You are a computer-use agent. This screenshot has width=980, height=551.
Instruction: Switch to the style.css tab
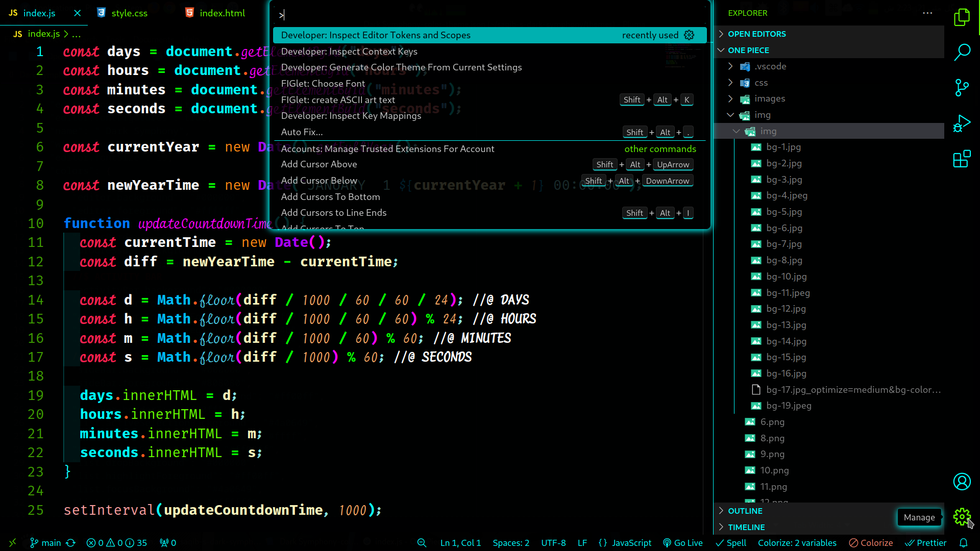point(129,13)
